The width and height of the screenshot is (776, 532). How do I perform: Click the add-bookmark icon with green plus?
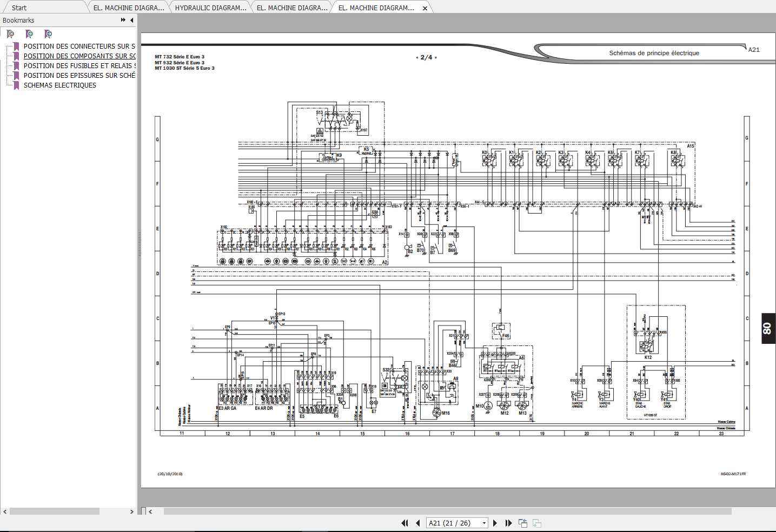(29, 34)
